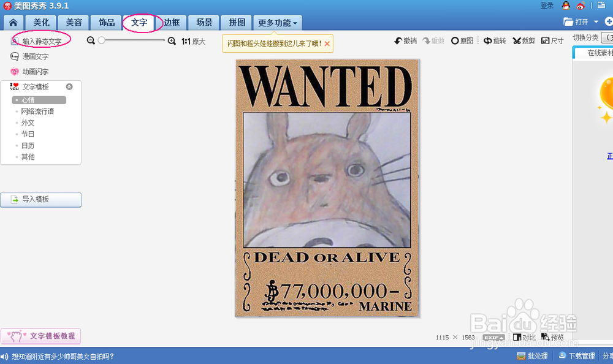Click the 导入模板 button
This screenshot has height=364, width=613.
coord(40,199)
